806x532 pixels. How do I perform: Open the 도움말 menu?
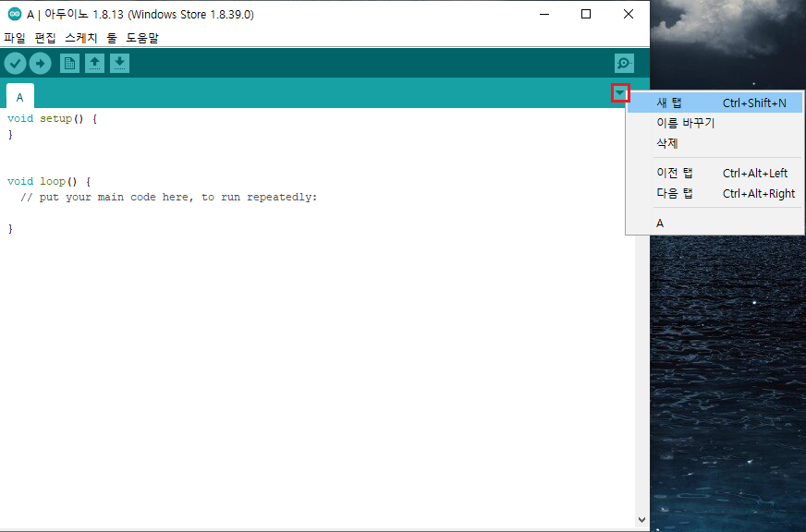click(142, 38)
